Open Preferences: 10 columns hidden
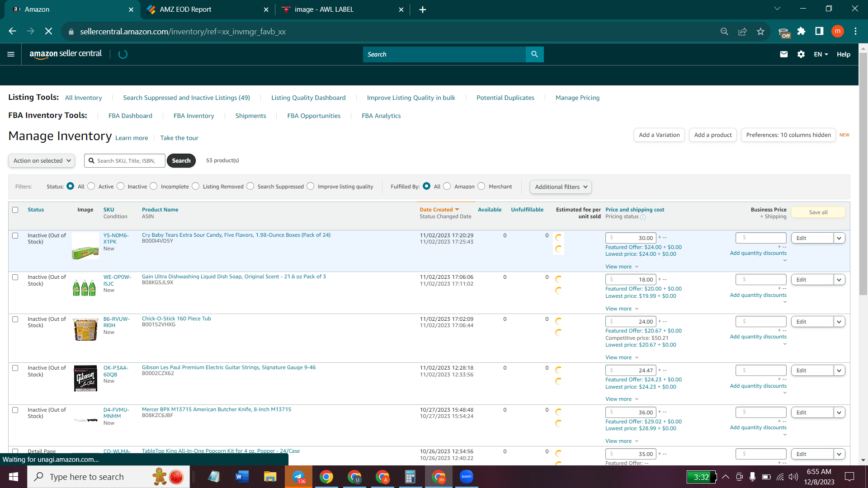 tap(788, 135)
